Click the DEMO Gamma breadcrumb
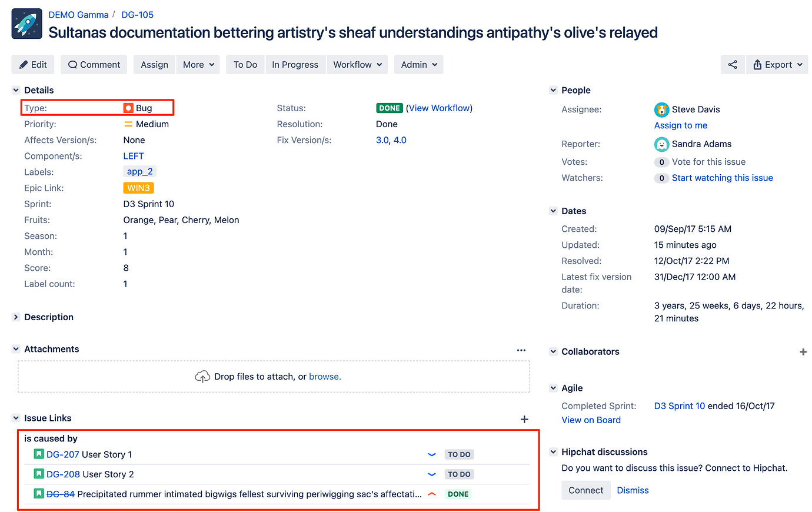The image size is (812, 512). (x=78, y=15)
